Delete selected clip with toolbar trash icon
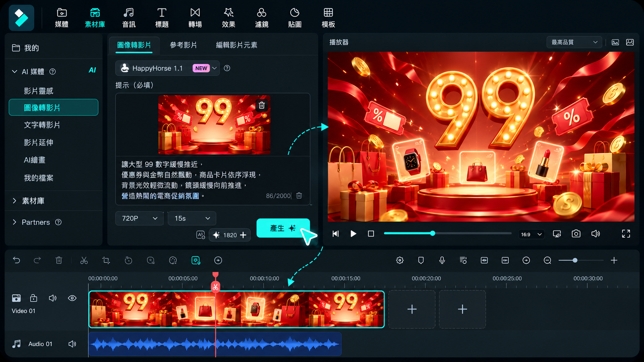The height and width of the screenshot is (362, 644). pos(59,260)
